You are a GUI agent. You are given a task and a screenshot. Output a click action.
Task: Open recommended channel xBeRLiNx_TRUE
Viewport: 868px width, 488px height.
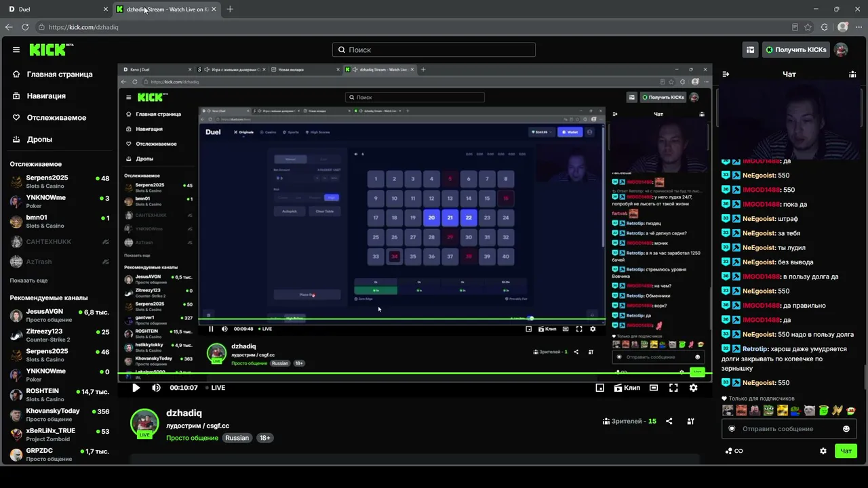click(59, 434)
